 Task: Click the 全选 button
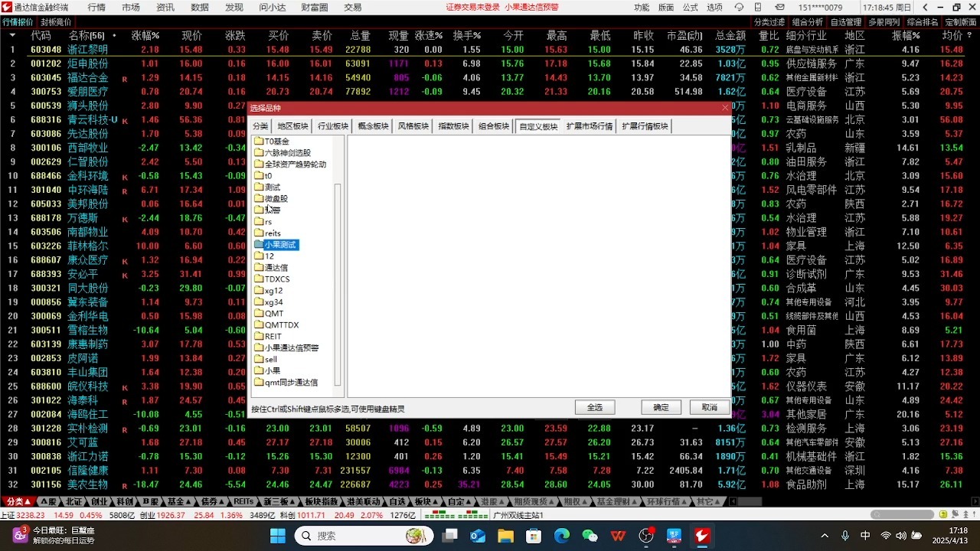pyautogui.click(x=594, y=408)
